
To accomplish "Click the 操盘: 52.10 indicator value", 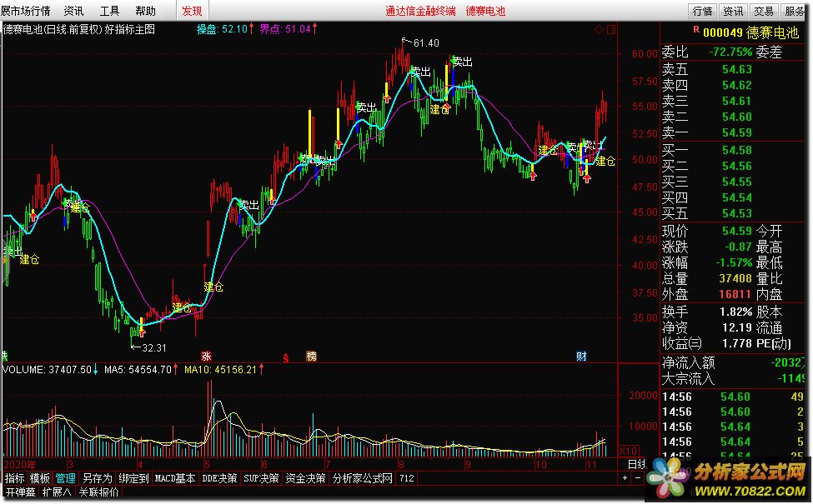I will [x=225, y=29].
